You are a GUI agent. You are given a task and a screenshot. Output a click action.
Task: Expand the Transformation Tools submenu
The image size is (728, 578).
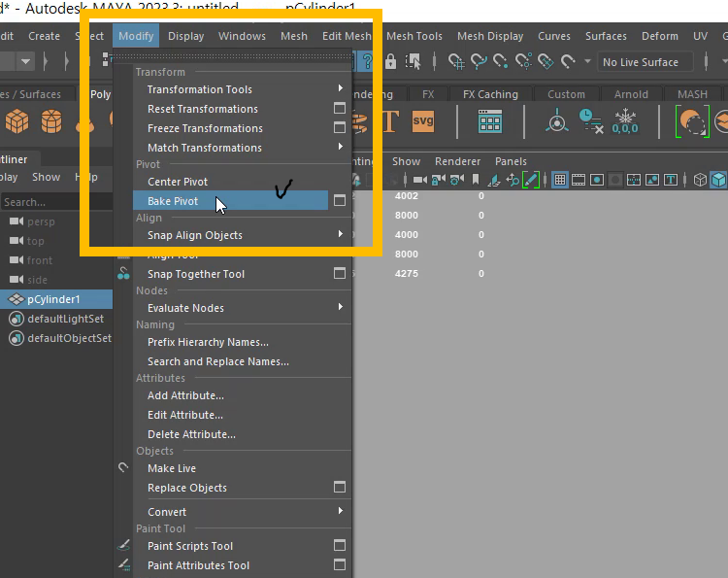pyautogui.click(x=341, y=88)
